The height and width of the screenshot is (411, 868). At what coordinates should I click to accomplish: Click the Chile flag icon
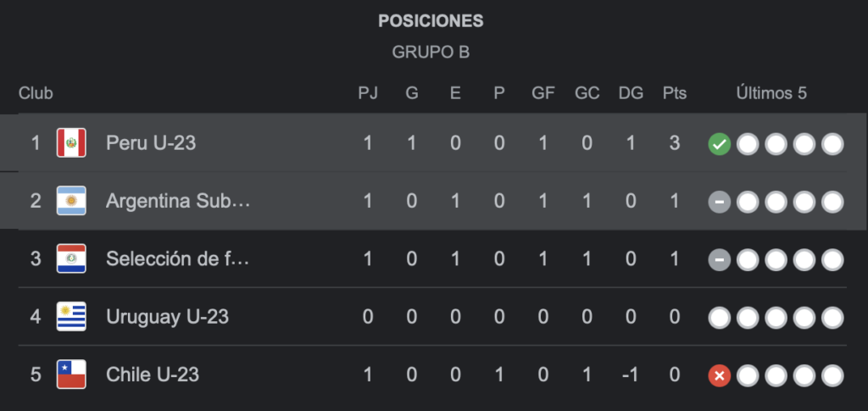(x=71, y=374)
